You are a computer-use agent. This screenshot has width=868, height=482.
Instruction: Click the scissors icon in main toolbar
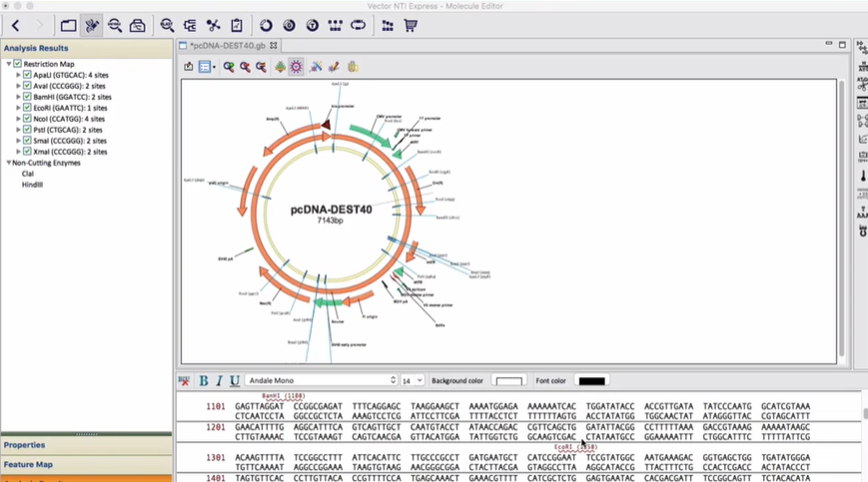(213, 25)
